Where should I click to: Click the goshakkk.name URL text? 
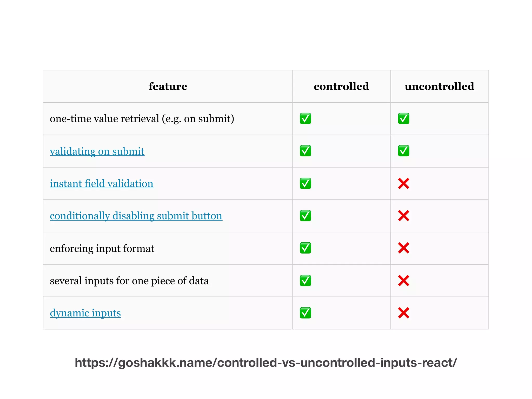click(266, 363)
